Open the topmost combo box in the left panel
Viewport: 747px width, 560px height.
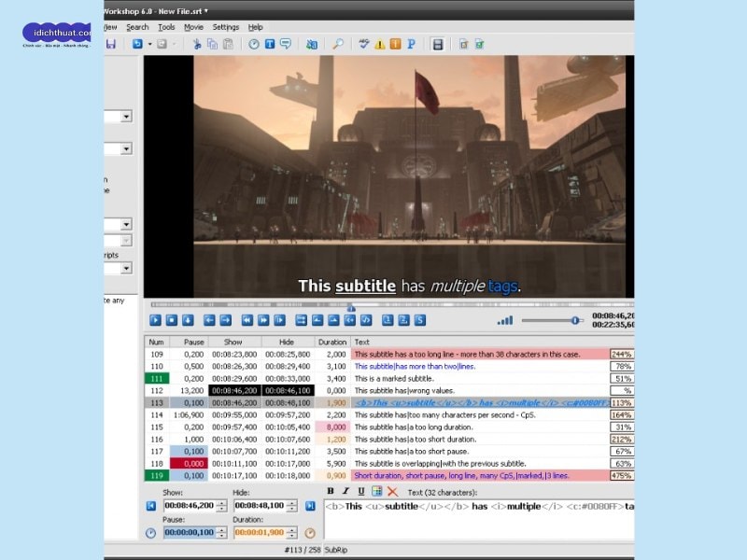pyautogui.click(x=124, y=116)
